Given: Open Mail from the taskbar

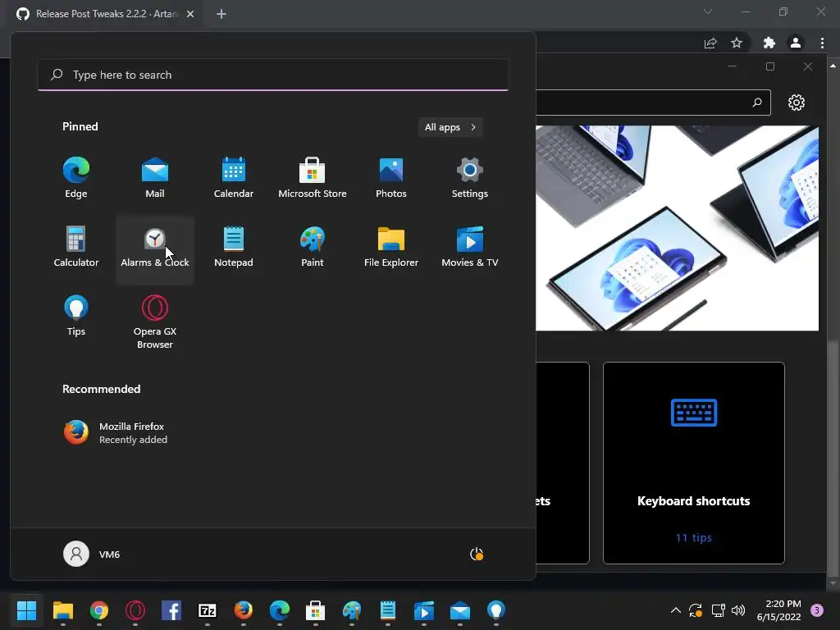Looking at the screenshot, I should [x=460, y=610].
